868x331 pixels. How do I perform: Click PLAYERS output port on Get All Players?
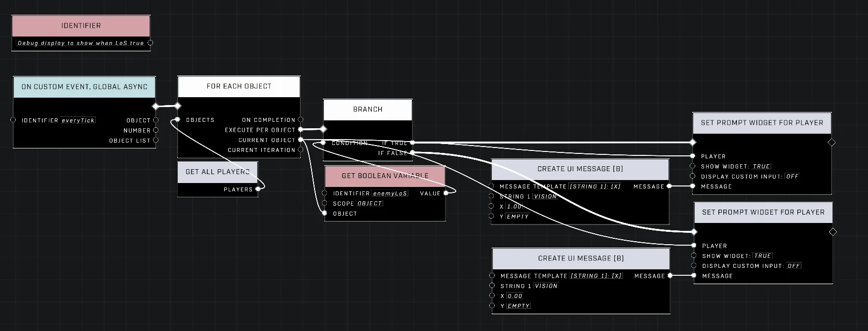(258, 189)
